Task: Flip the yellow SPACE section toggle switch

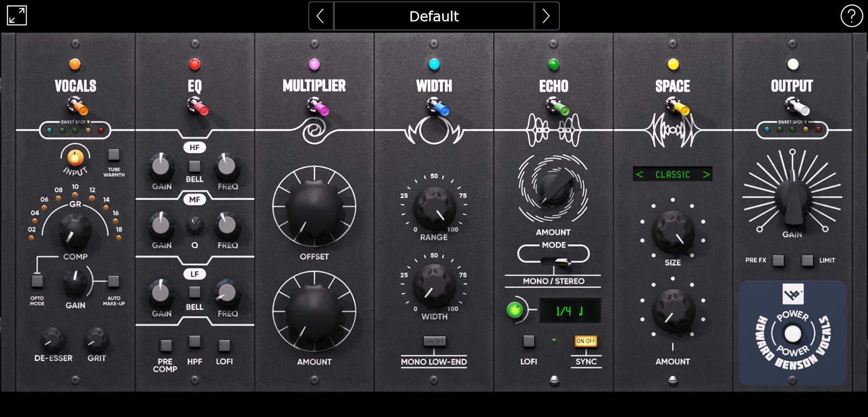Action: (x=676, y=106)
